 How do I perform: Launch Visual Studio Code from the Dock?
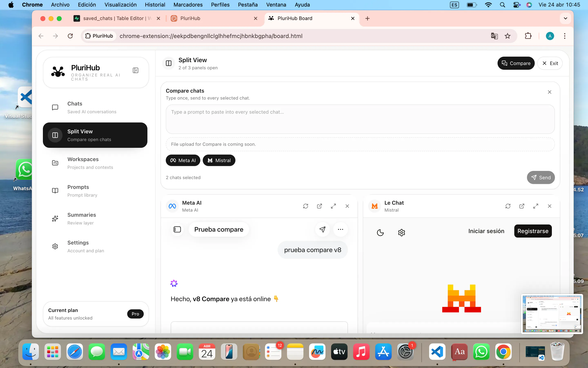[437, 352]
